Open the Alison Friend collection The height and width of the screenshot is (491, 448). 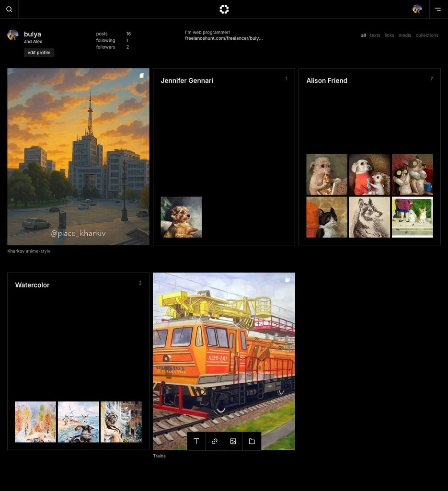click(x=327, y=80)
